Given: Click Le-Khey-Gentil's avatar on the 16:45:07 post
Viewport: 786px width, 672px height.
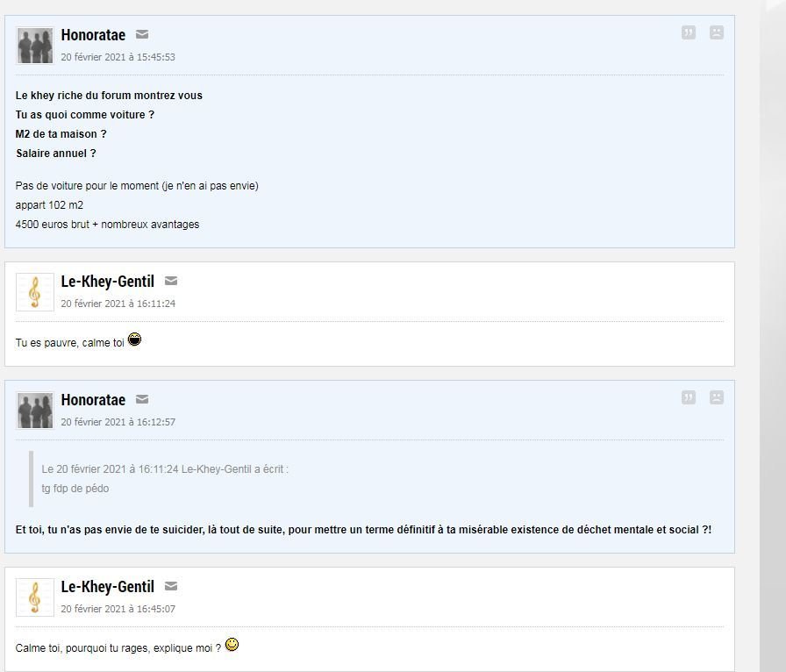Looking at the screenshot, I should (x=35, y=597).
